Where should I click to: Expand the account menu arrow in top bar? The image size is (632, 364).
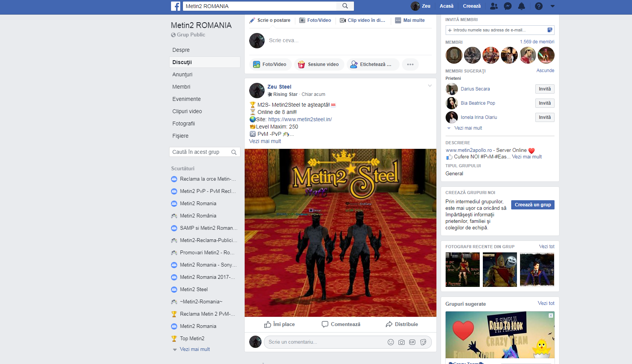tap(553, 6)
